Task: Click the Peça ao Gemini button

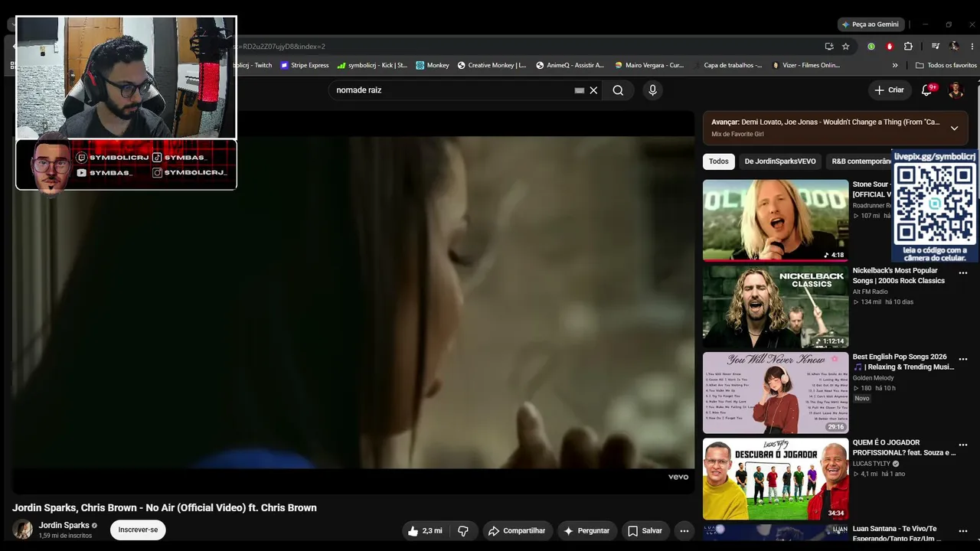Action: coord(871,24)
